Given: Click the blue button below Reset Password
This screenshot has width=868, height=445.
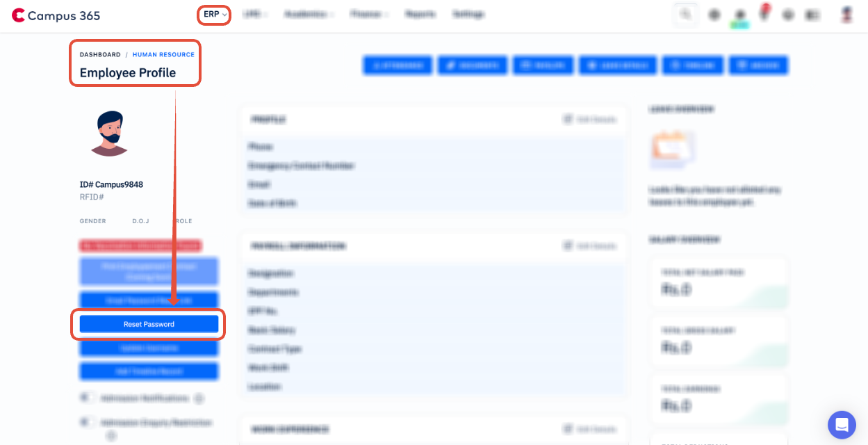Looking at the screenshot, I should tap(149, 348).
